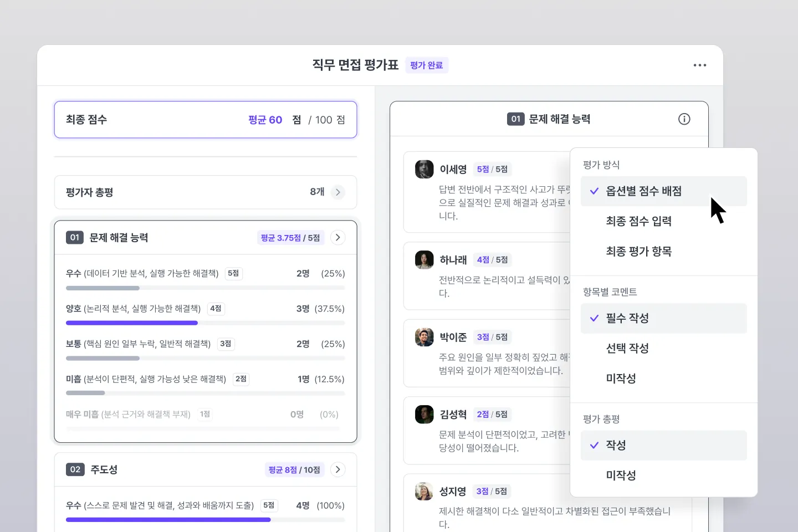Expand the 평가자 총평 chevron arrow
Screen dimensions: 798x532
pyautogui.click(x=338, y=192)
